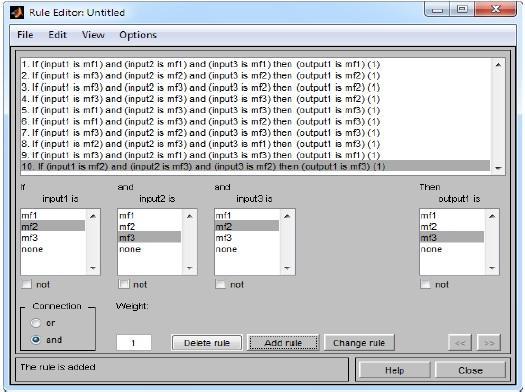
Task: Open the File menu
Action: click(x=25, y=35)
